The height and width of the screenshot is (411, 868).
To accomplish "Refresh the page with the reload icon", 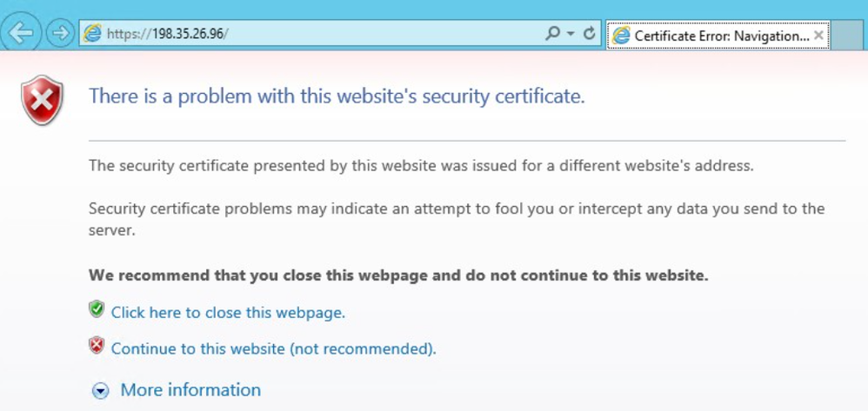I will [589, 34].
